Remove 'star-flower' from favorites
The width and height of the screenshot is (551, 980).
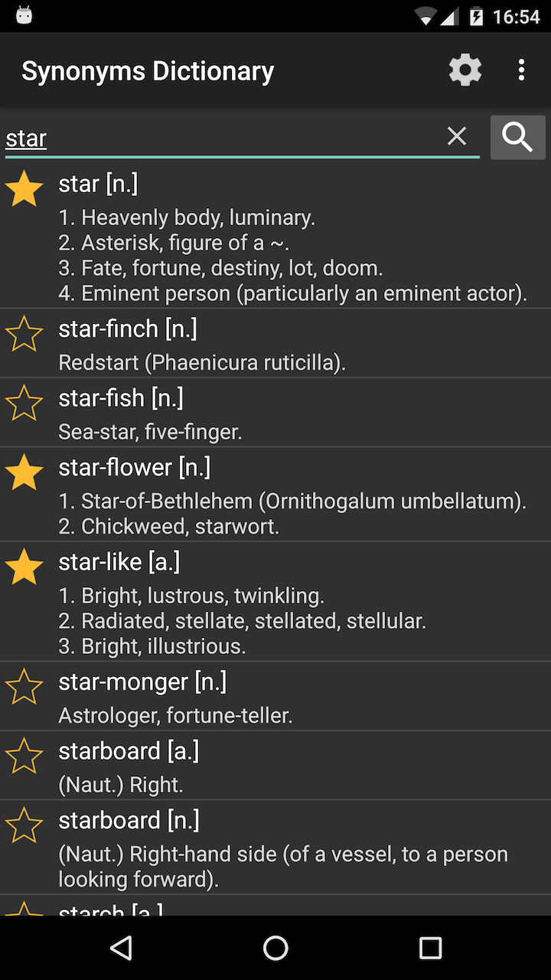pyautogui.click(x=24, y=472)
